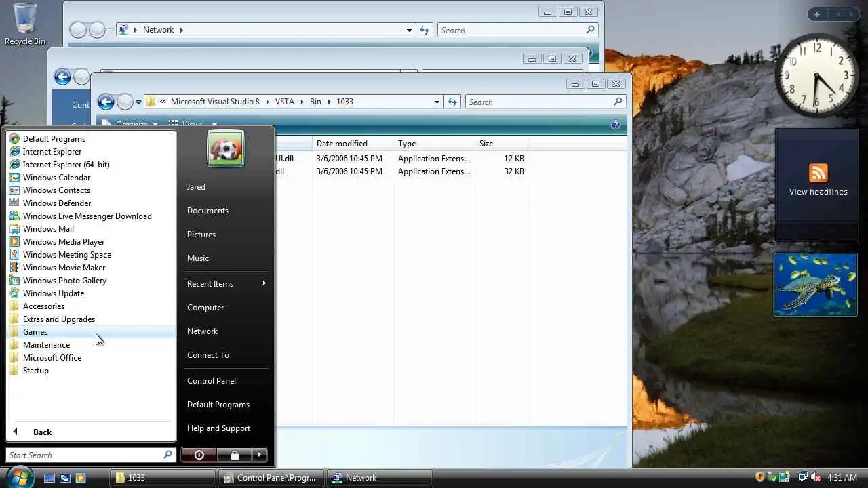The image size is (868, 488).
Task: Lock the computer with the padlock button
Action: pos(234,455)
